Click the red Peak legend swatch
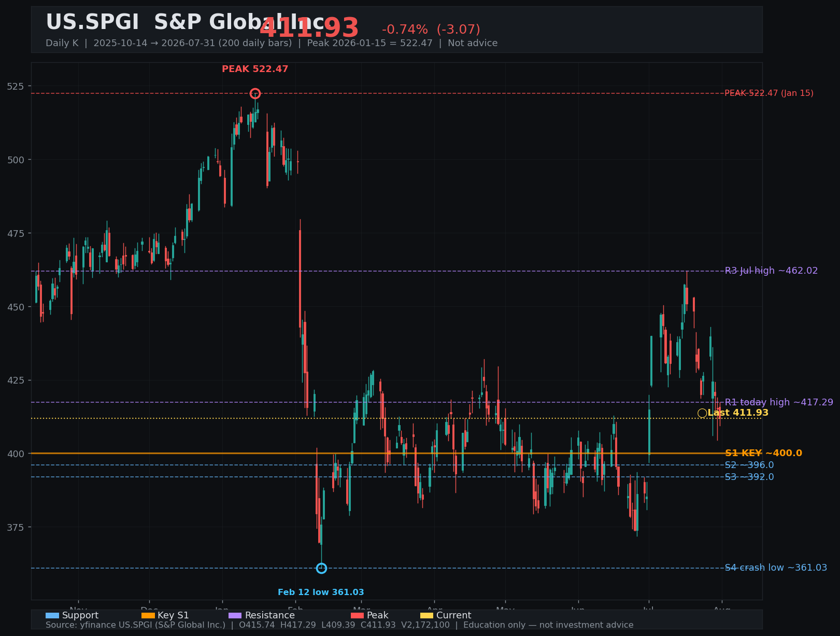Image resolution: width=840 pixels, height=636 pixels. [358, 615]
